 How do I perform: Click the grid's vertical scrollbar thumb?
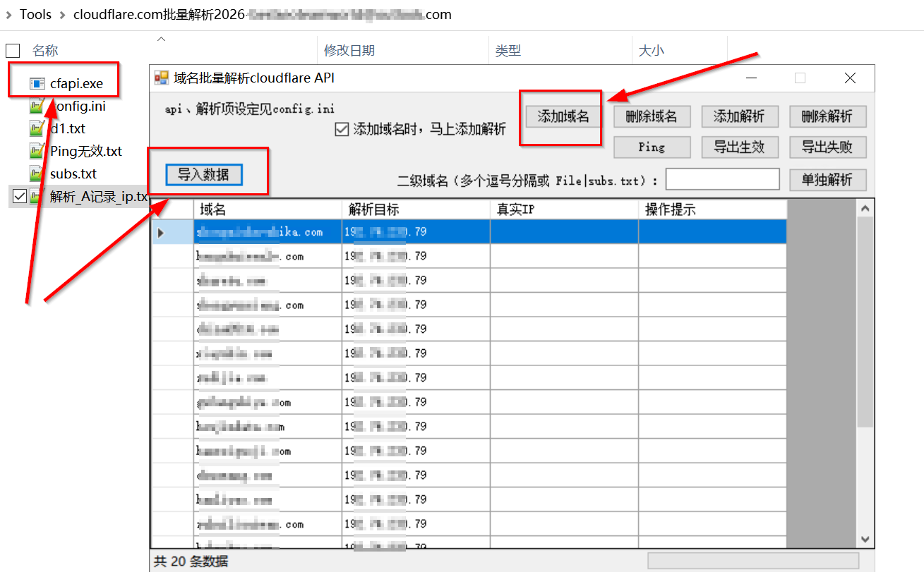(x=865, y=321)
